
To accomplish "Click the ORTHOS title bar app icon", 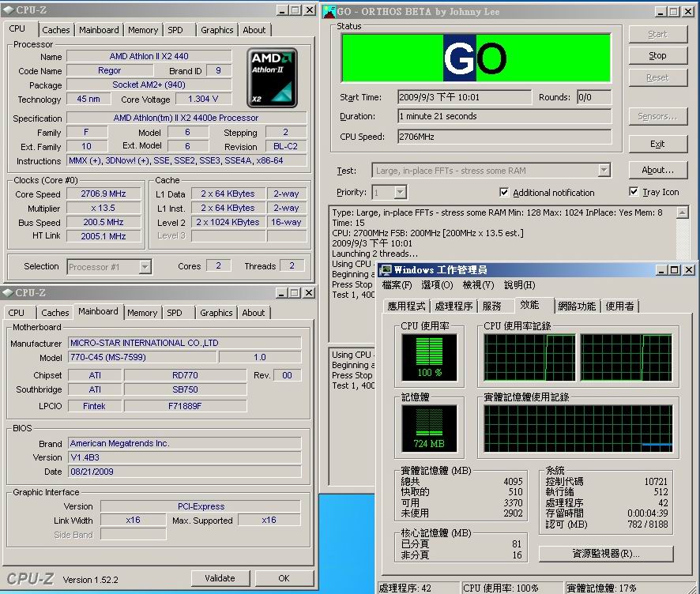I will click(329, 12).
